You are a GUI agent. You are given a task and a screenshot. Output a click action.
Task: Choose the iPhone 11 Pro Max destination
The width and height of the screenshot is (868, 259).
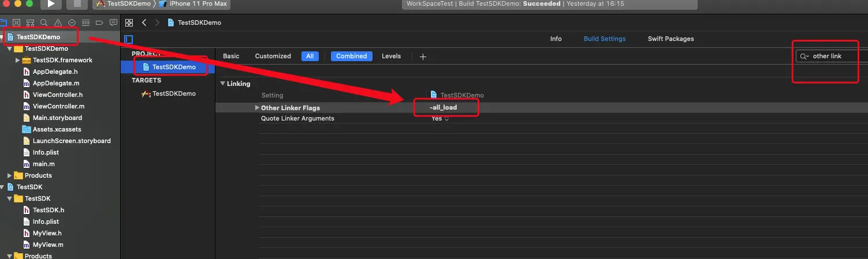coord(192,4)
